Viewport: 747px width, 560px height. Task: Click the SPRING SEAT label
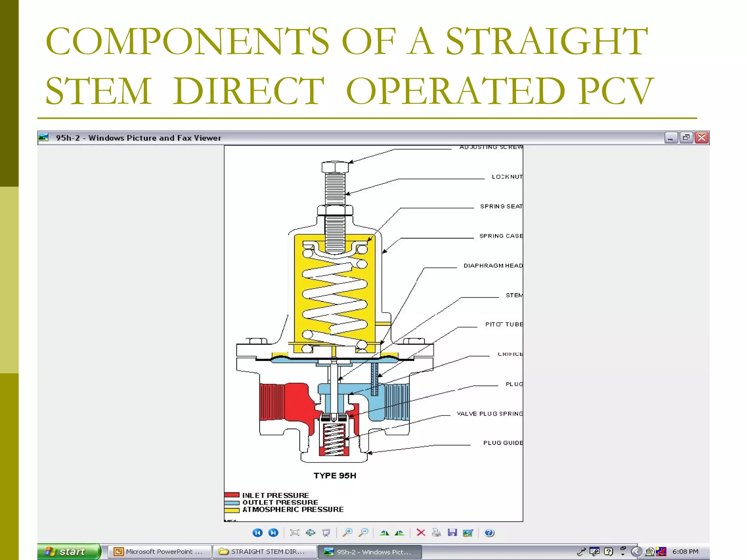click(x=501, y=206)
